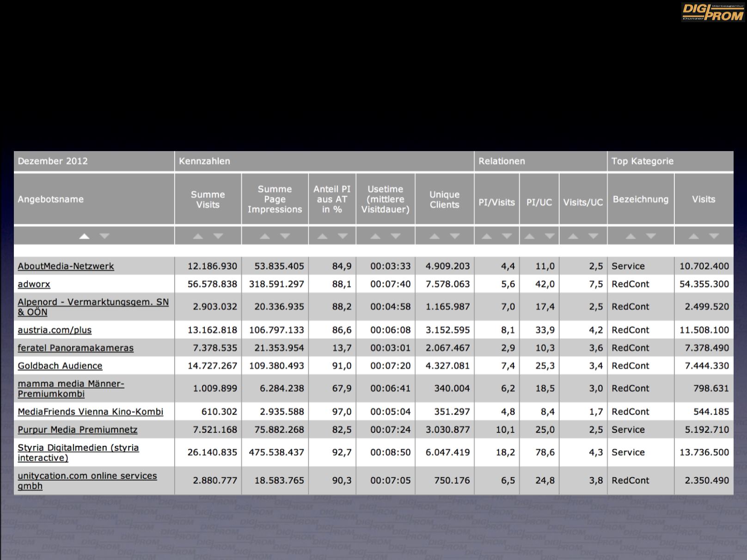Sort Summe Visits ascending arrow

pyautogui.click(x=198, y=236)
